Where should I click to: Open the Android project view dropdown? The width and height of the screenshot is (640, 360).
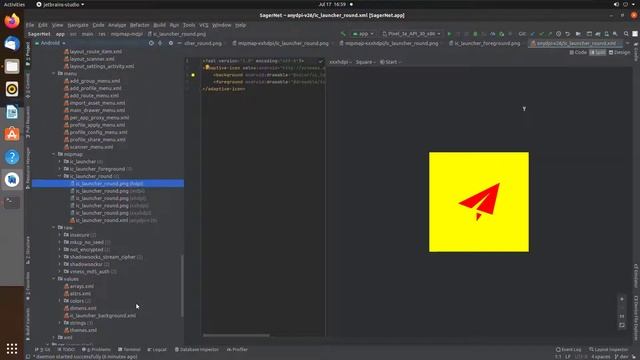coord(50,43)
